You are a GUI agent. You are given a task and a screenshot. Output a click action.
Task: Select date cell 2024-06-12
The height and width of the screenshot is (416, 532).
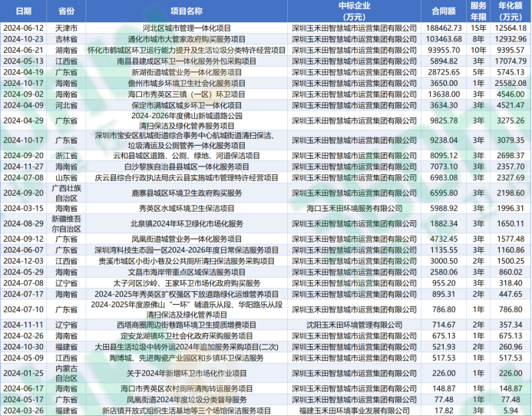pos(23,28)
